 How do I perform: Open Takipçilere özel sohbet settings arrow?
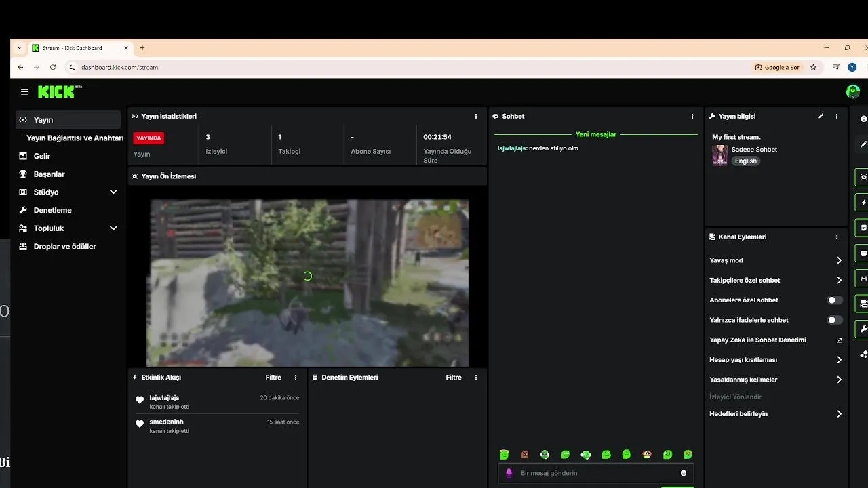[x=839, y=280]
